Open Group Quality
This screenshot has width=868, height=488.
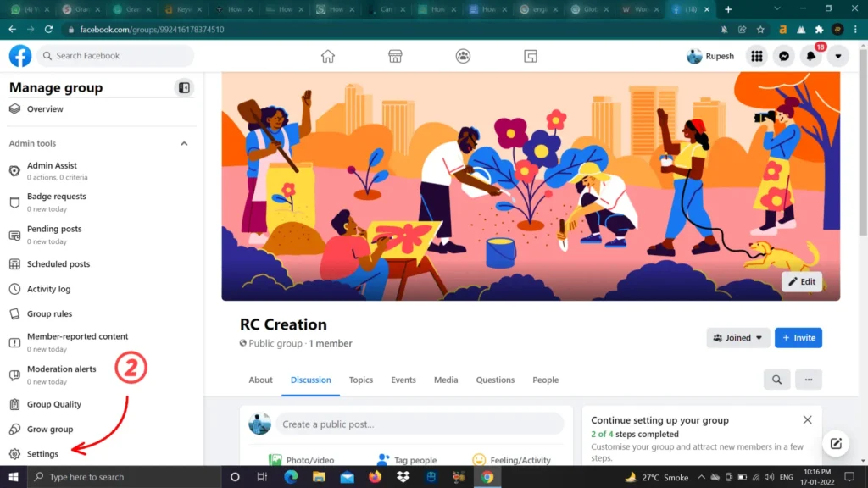(x=53, y=404)
